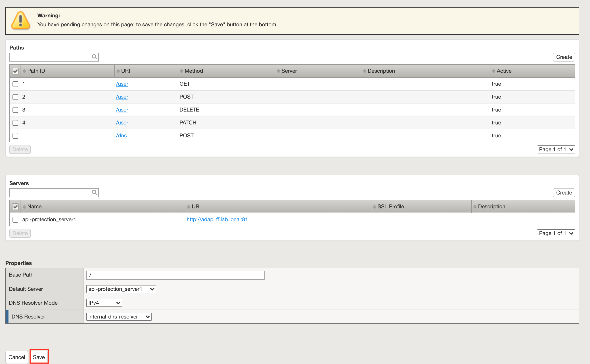The height and width of the screenshot is (364, 590).
Task: Open Paths table Page 1 of 1 dropdown
Action: pyautogui.click(x=556, y=149)
